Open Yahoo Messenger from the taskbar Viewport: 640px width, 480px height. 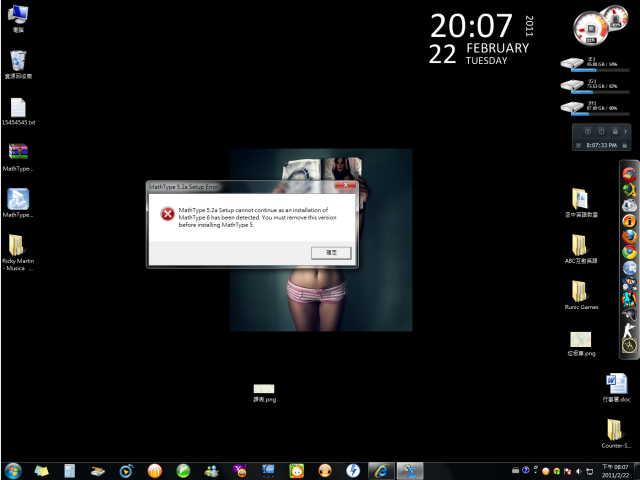click(240, 471)
